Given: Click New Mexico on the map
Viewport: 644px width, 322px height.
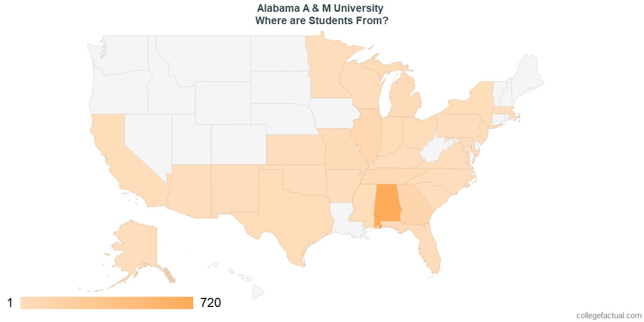Looking at the screenshot, I should pos(235,189).
